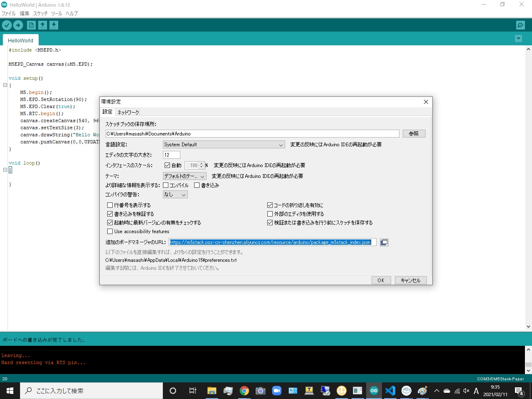This screenshot has width=532, height=399.
Task: Open the スケッチ menu
Action: tap(40, 13)
